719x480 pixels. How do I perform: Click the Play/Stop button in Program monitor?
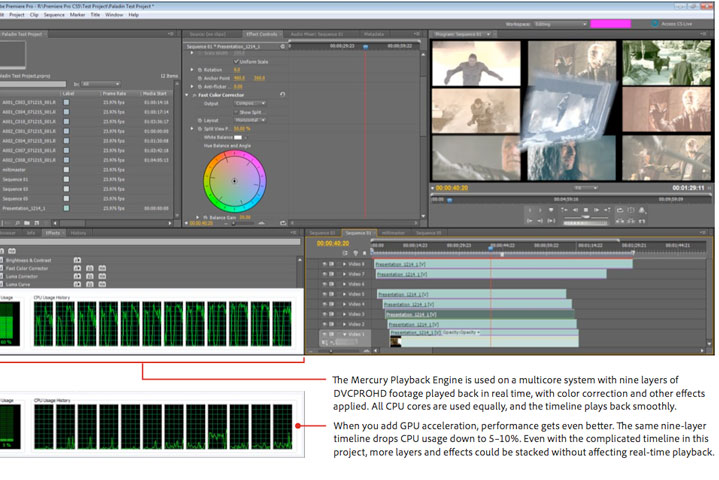point(586,210)
